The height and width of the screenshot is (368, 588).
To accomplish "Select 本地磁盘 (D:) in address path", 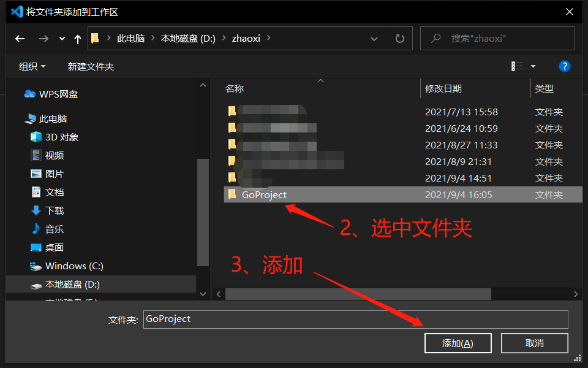I will [188, 38].
